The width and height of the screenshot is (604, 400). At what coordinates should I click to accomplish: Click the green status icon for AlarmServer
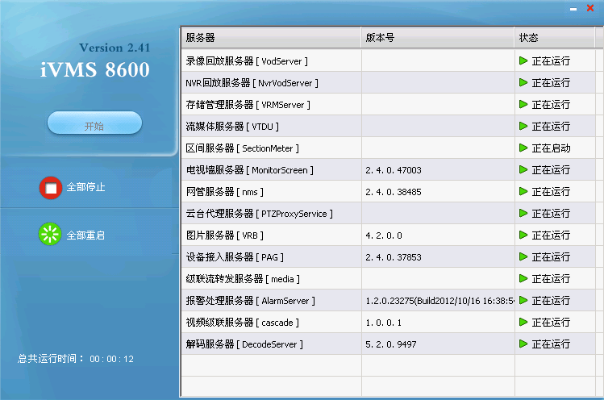pos(523,300)
